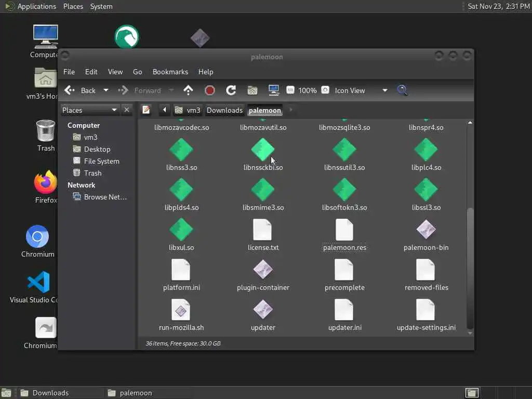
Task: Select the palemoon-bin executable icon
Action: point(426,229)
